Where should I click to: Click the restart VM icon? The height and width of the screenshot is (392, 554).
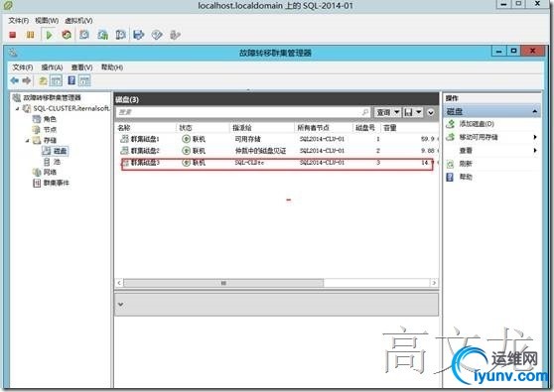tap(67, 35)
